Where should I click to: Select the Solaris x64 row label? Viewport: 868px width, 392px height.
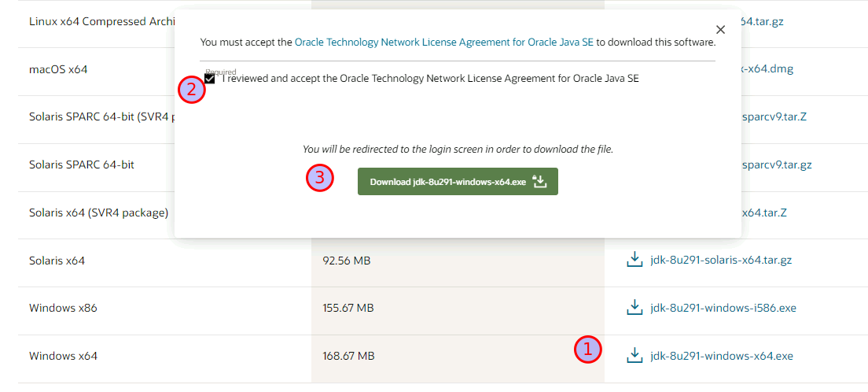click(57, 260)
